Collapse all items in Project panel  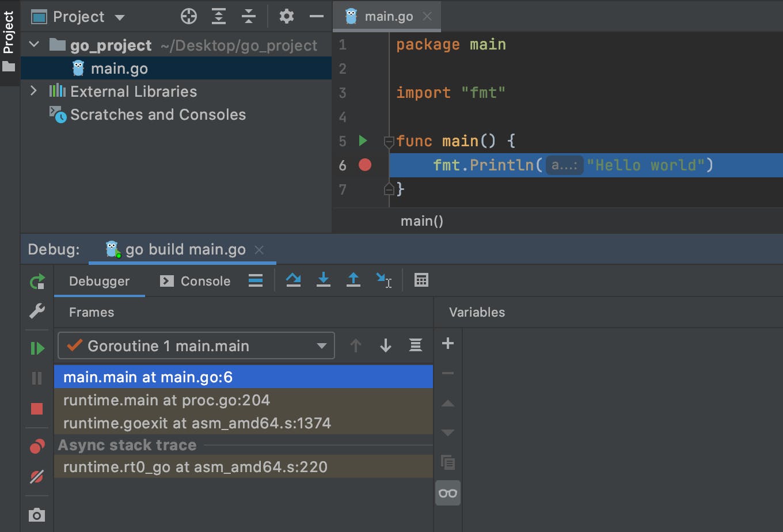click(249, 17)
